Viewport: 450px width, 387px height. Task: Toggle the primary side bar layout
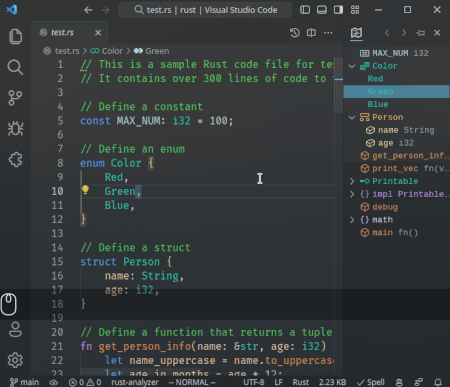[x=305, y=10]
